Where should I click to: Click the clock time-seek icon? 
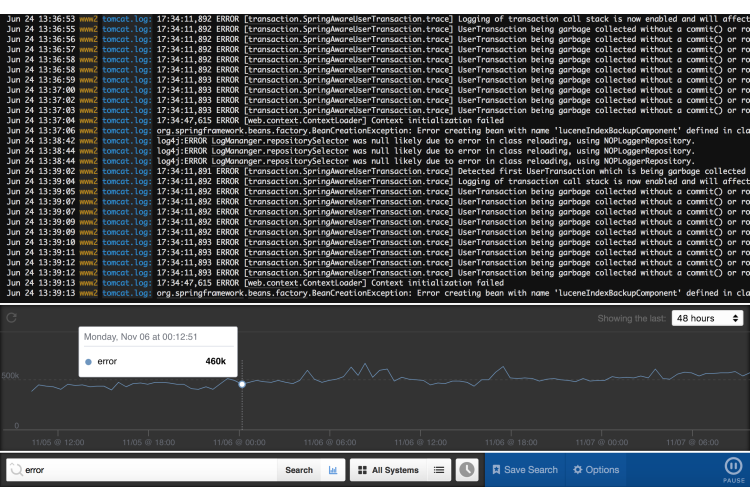[x=467, y=470]
